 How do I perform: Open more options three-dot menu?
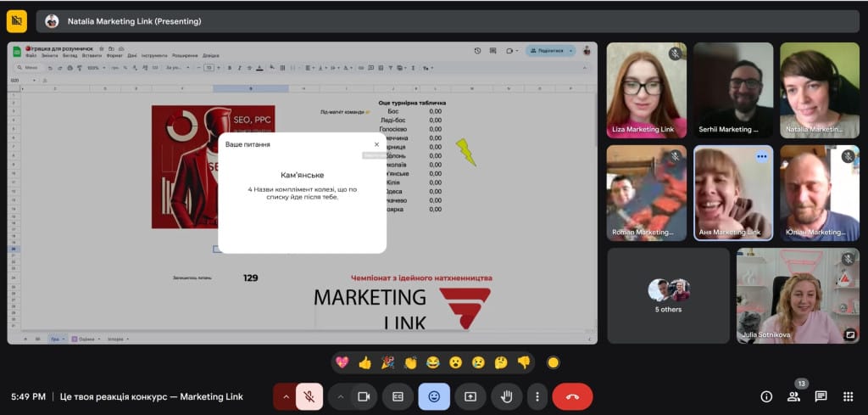[x=536, y=396]
